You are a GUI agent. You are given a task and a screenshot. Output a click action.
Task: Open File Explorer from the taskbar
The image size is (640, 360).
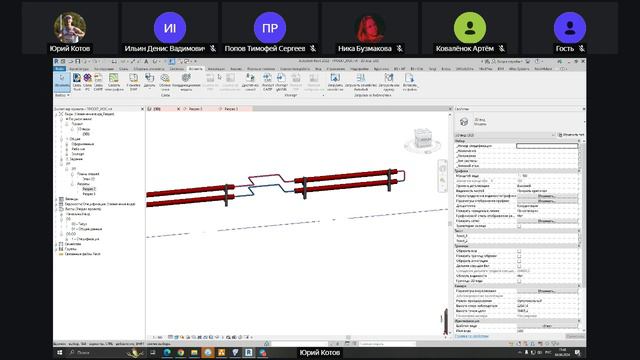[x=194, y=352]
